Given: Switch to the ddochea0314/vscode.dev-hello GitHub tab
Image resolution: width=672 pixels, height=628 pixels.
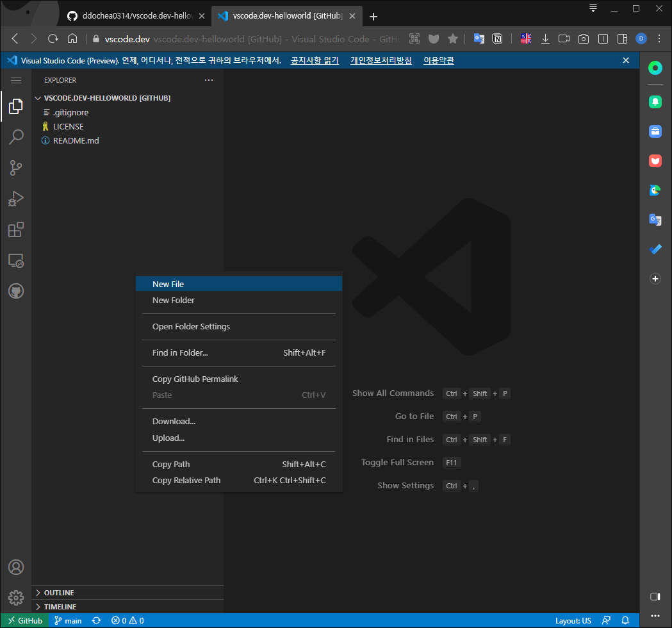Looking at the screenshot, I should 135,16.
